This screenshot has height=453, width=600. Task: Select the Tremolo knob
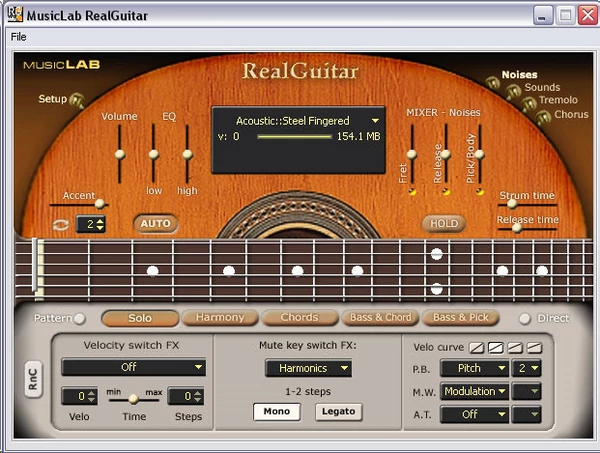[x=528, y=103]
